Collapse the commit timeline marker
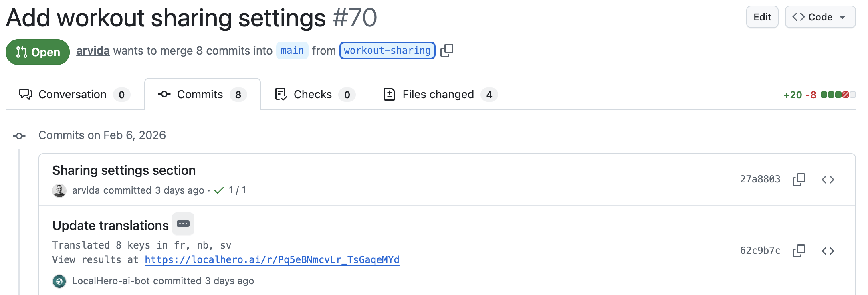 coord(19,135)
